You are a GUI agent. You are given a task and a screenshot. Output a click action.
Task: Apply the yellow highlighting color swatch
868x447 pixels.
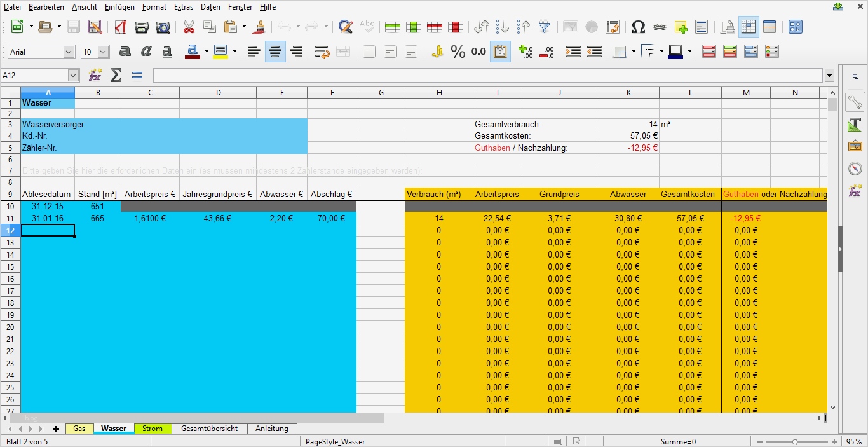220,52
